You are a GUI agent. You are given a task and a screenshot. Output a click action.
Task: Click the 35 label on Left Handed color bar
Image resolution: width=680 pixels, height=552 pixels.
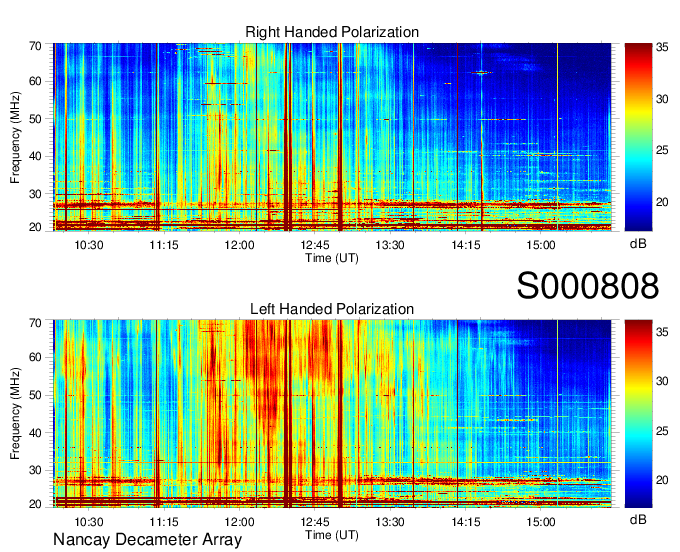click(662, 333)
